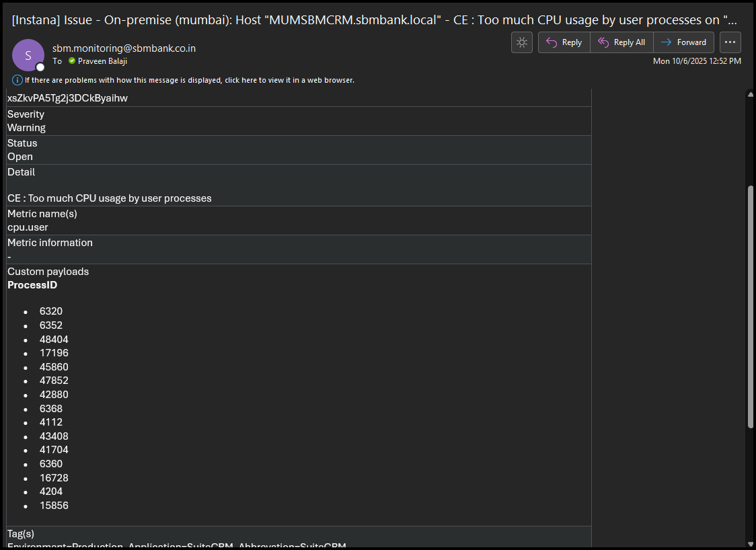Click the cpu.user metric name value

28,227
